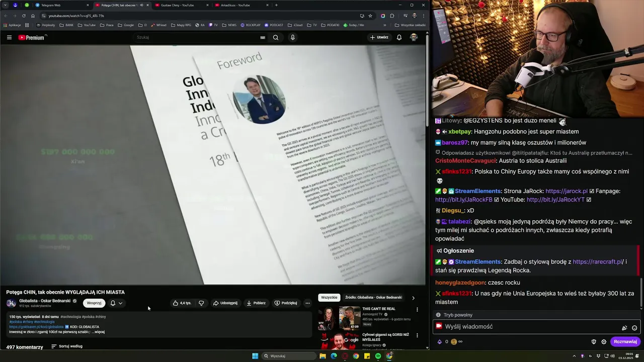This screenshot has width=644, height=362.
Task: Click the Windows taskbar Wyszukaj search box
Action: click(290, 356)
